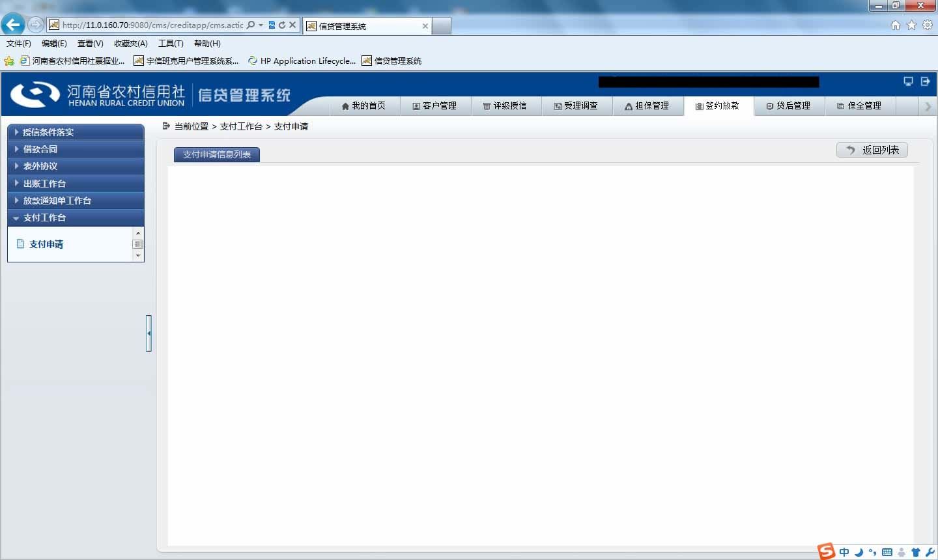Click the sidebar scrollbar thumb
This screenshot has height=560, width=938.
click(137, 244)
